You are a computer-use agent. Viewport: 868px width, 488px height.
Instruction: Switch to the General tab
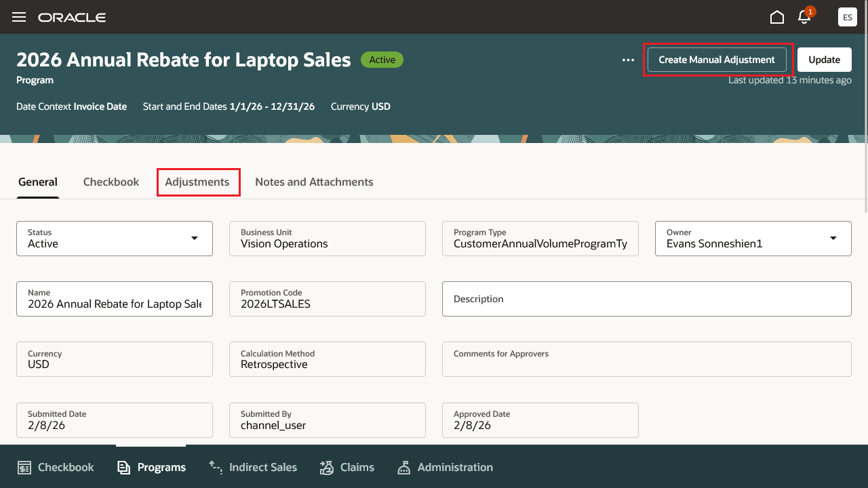pyautogui.click(x=38, y=182)
